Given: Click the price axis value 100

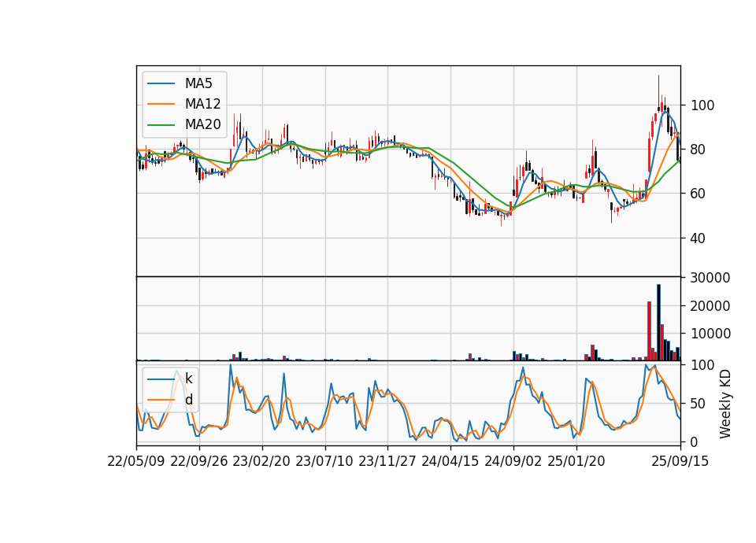Looking at the screenshot, I should coord(702,105).
